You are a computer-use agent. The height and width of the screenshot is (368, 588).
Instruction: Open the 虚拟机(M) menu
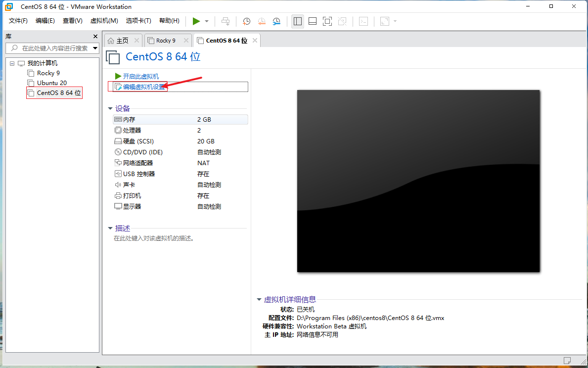[x=104, y=21]
